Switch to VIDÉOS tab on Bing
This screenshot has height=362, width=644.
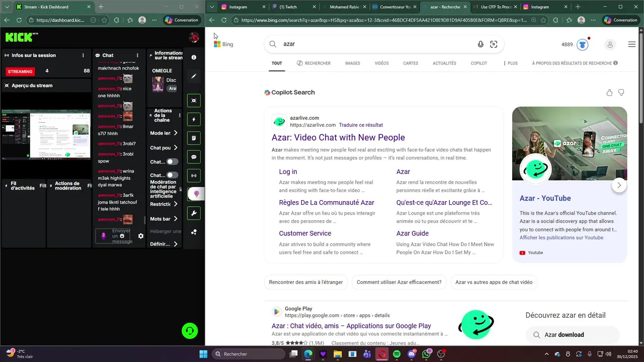click(381, 63)
